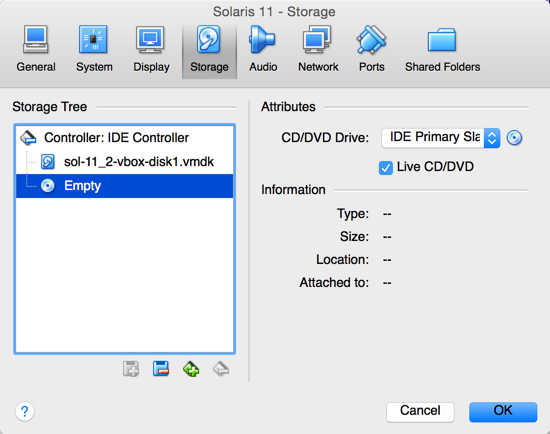Image resolution: width=550 pixels, height=434 pixels.
Task: Select the Empty optical drive entry
Action: (125, 186)
